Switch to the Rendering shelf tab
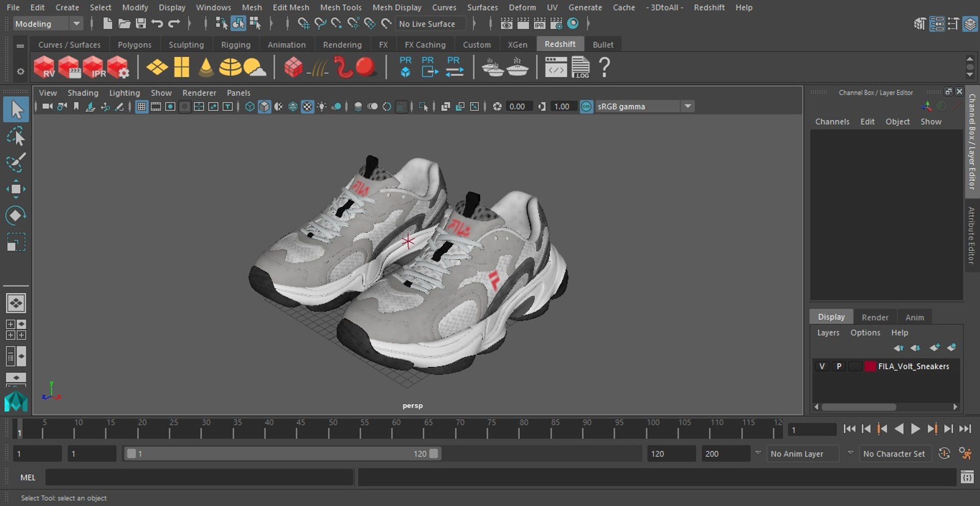This screenshot has width=980, height=506. point(342,44)
